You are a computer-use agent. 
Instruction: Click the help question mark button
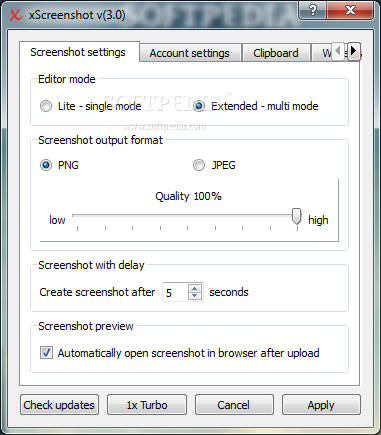(312, 10)
